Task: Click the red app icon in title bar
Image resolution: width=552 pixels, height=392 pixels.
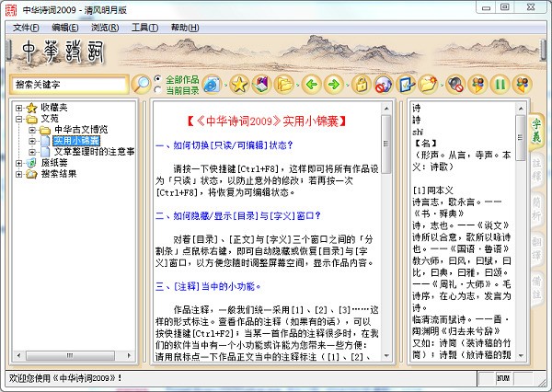Action: tap(11, 10)
